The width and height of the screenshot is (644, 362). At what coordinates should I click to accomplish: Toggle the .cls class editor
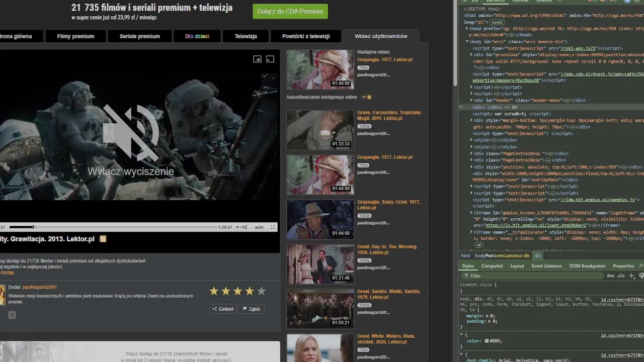621,276
